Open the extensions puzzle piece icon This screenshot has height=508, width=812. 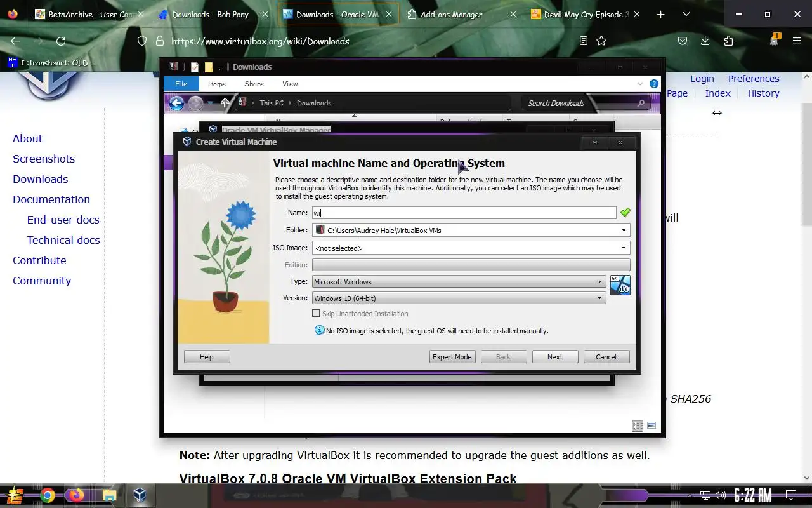(x=728, y=41)
